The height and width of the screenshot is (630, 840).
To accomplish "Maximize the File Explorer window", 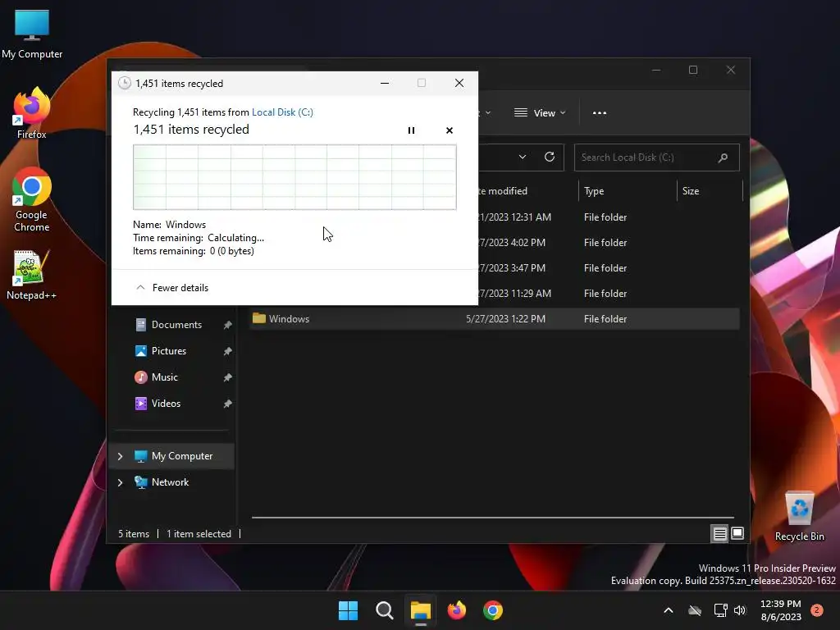I will (x=693, y=71).
